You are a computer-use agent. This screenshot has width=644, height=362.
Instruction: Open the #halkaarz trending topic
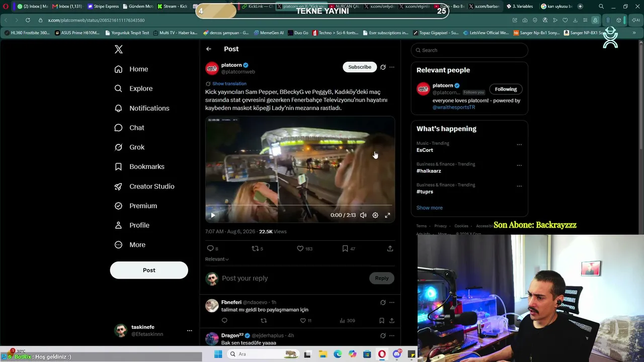(429, 171)
